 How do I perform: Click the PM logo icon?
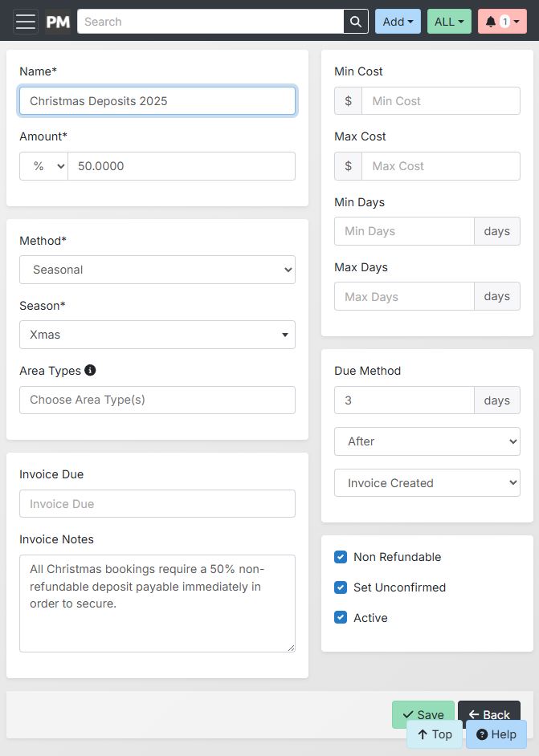58,22
